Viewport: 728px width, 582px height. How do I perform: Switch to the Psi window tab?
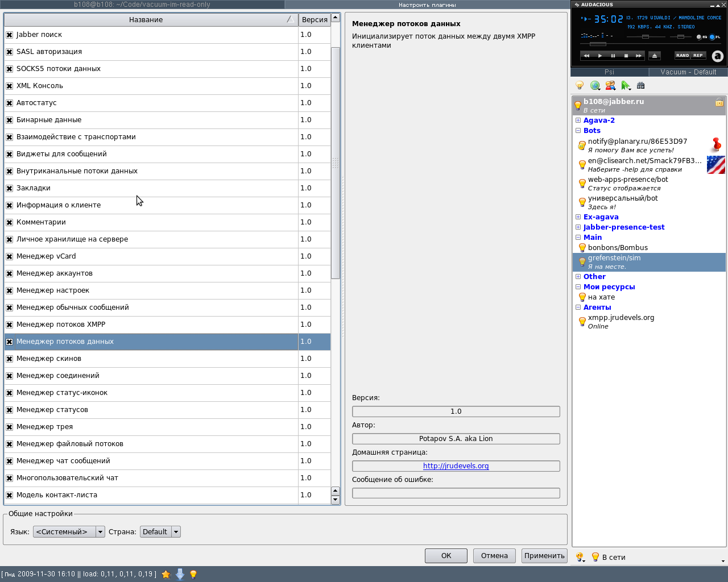[x=609, y=72]
